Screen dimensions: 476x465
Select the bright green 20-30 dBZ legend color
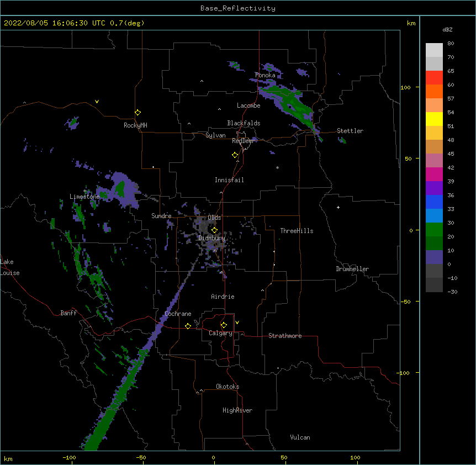tap(434, 230)
